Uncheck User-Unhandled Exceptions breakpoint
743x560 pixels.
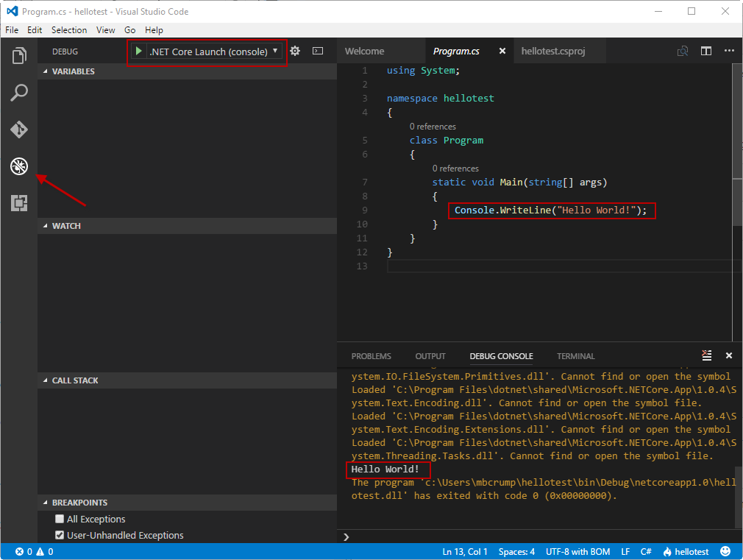coord(60,535)
